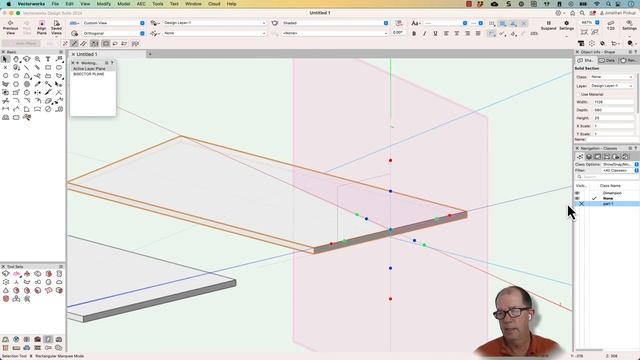Screen dimensions: 640x360
Task: Select the part 1 class row
Action: pyautogui.click(x=607, y=204)
